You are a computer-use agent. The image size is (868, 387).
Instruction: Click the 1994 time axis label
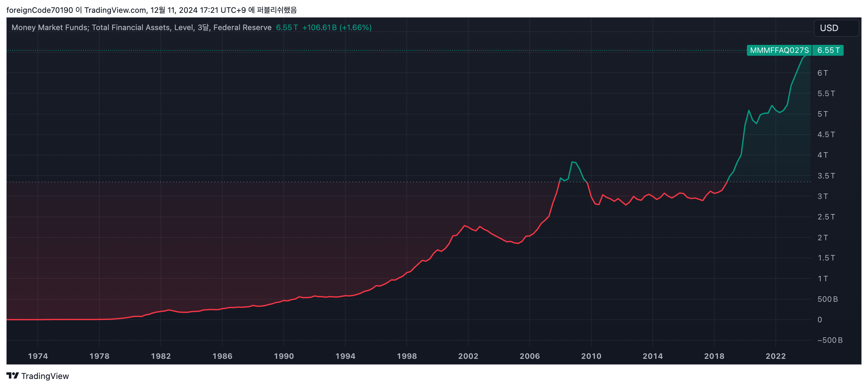(x=345, y=356)
